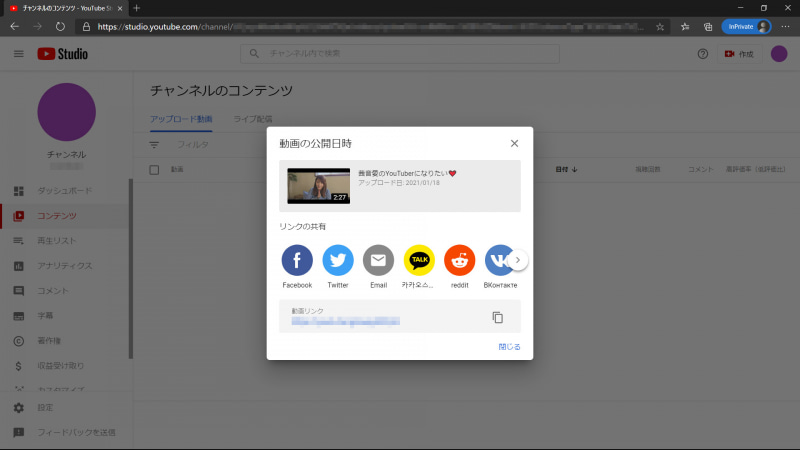Open 再生リスト in the sidebar
800x450 pixels.
click(x=64, y=241)
